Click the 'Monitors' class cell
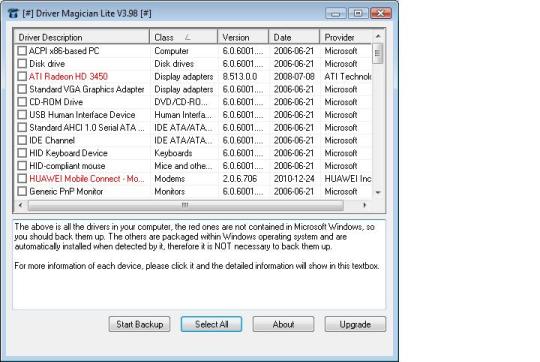Viewport: 540px width, 362px height. [169, 191]
